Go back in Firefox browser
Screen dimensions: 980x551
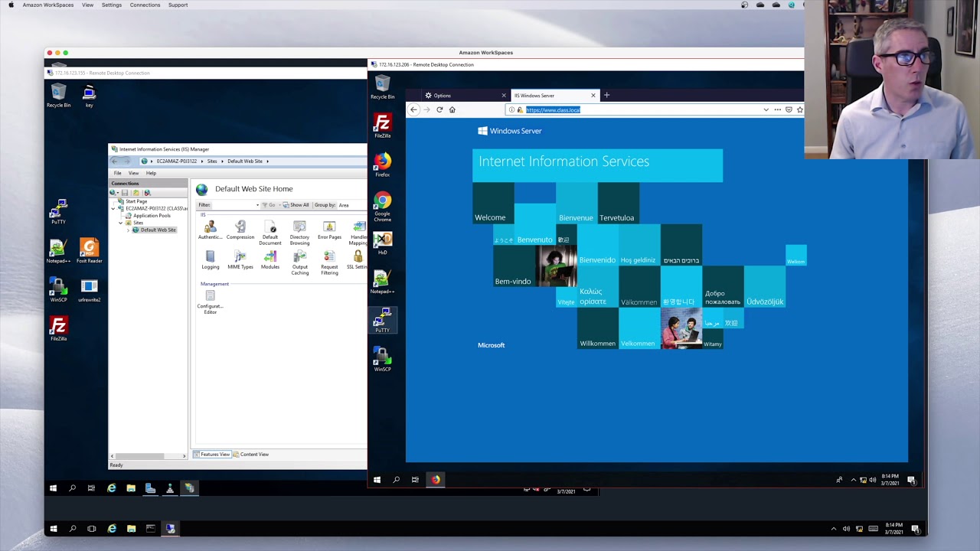pos(413,109)
